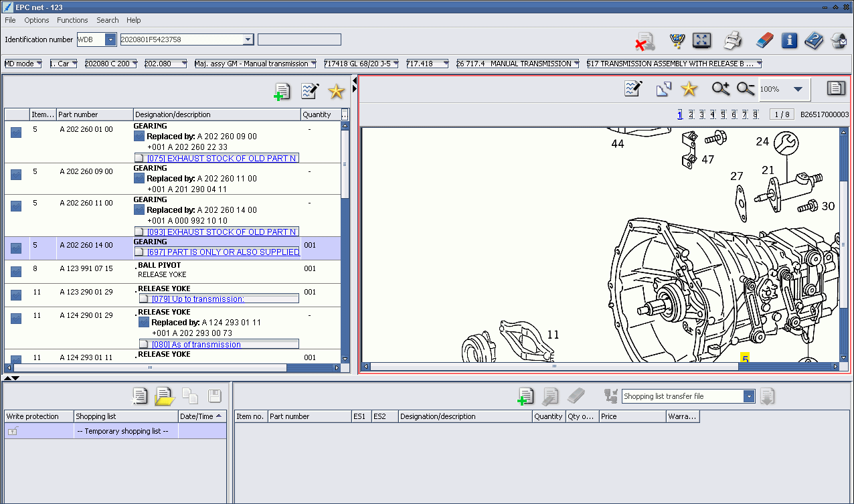The image size is (854, 504).
Task: Zoom out with the magnifier minus icon
Action: pyautogui.click(x=746, y=88)
